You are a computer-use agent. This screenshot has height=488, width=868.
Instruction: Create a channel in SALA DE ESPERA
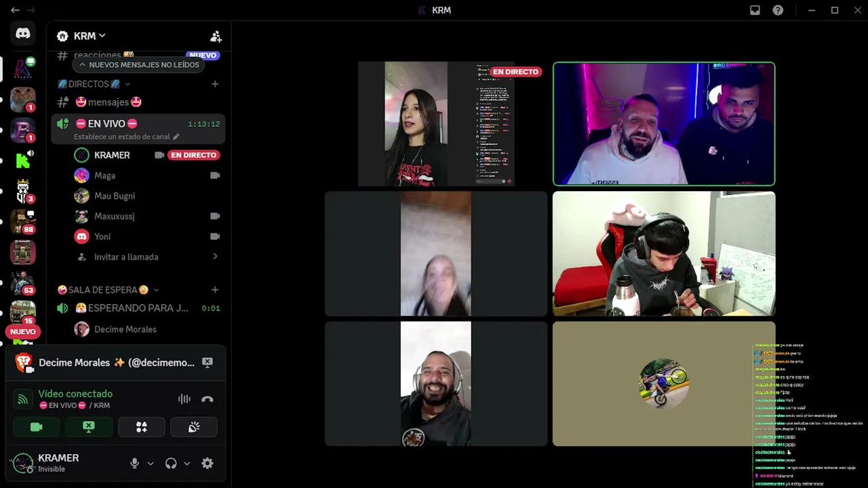pos(215,290)
